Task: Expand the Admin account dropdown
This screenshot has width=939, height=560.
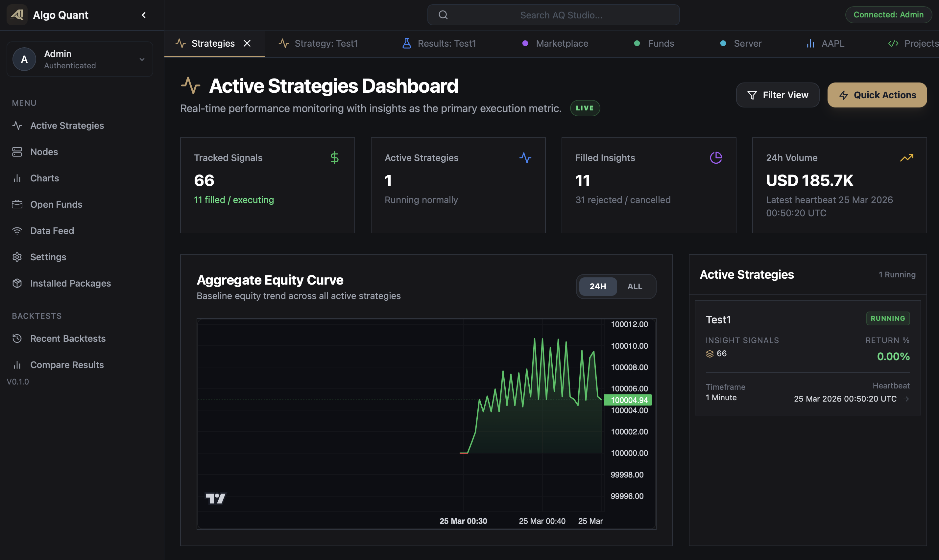Action: tap(142, 59)
